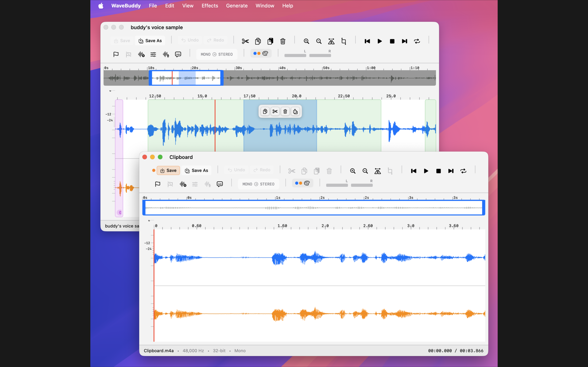Open the Effects menu
Image resolution: width=588 pixels, height=367 pixels.
tap(210, 6)
